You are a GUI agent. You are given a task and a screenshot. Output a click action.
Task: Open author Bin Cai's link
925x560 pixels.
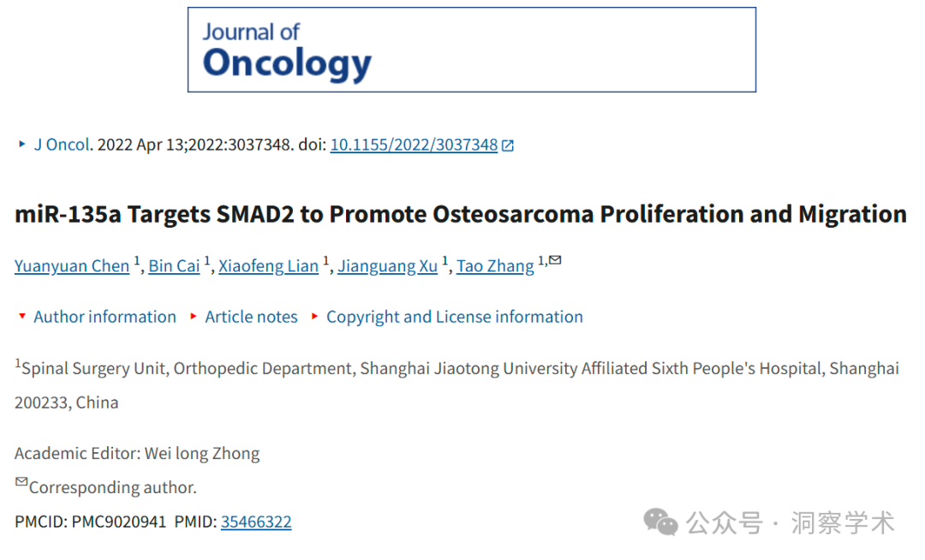(x=174, y=265)
